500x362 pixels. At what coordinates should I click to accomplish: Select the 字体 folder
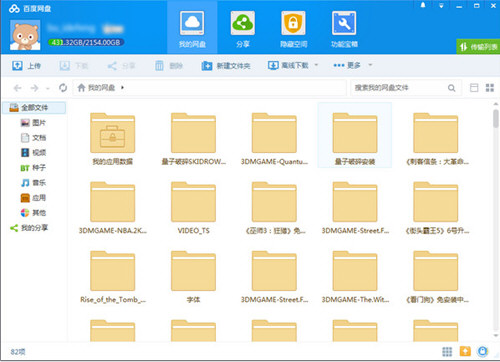(x=193, y=277)
